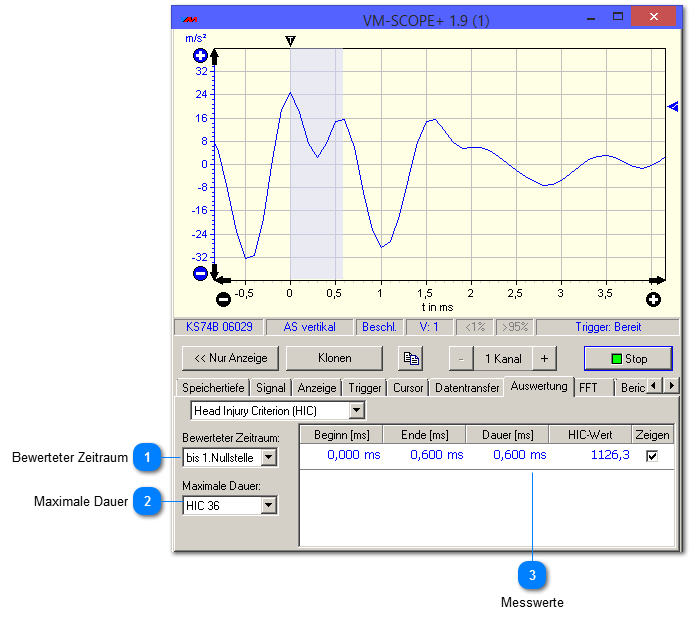
Task: Click the HIC-Wert column header
Action: tap(590, 434)
